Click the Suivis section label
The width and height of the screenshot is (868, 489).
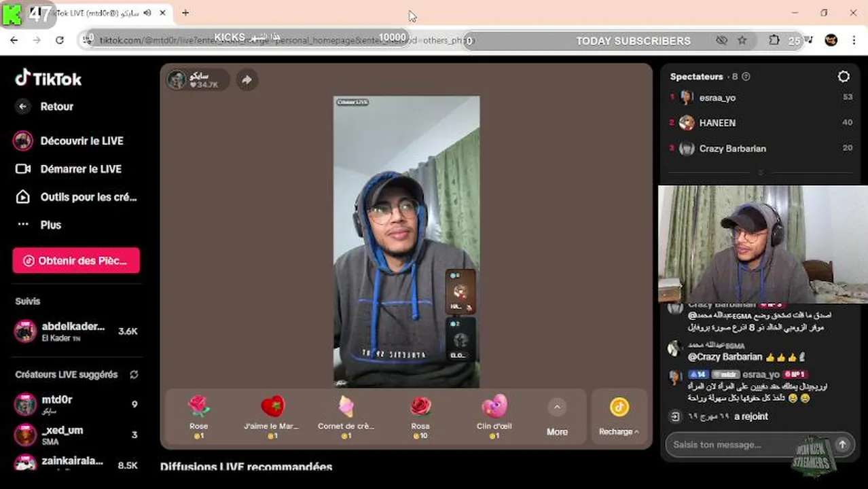tap(28, 302)
